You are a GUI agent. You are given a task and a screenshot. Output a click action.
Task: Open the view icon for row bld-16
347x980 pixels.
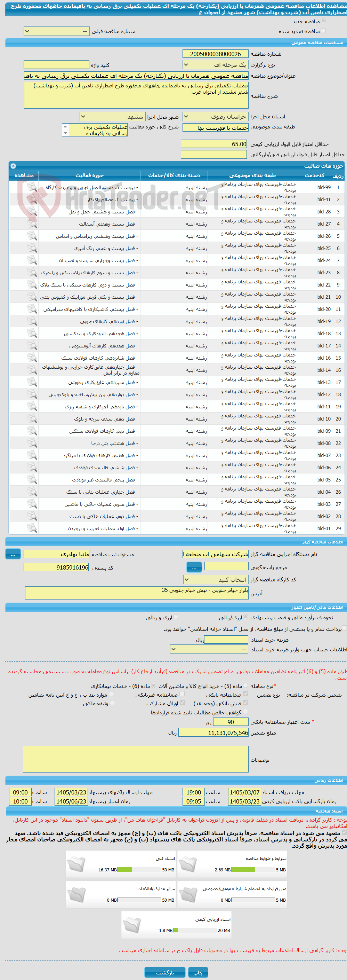[x=32, y=358]
